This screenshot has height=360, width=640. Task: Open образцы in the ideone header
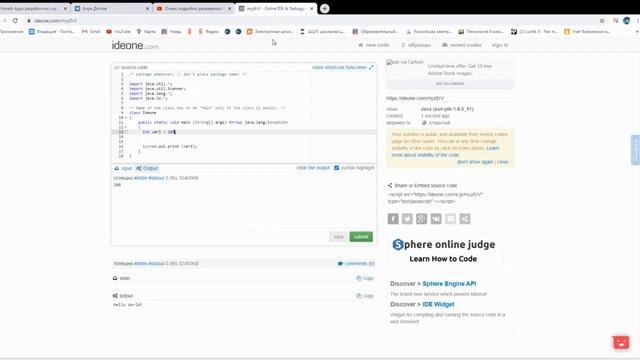click(416, 45)
